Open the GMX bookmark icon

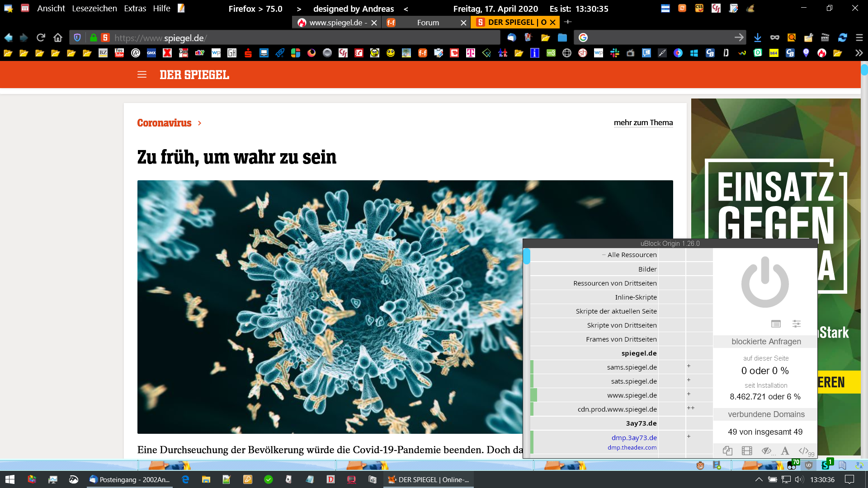point(151,53)
